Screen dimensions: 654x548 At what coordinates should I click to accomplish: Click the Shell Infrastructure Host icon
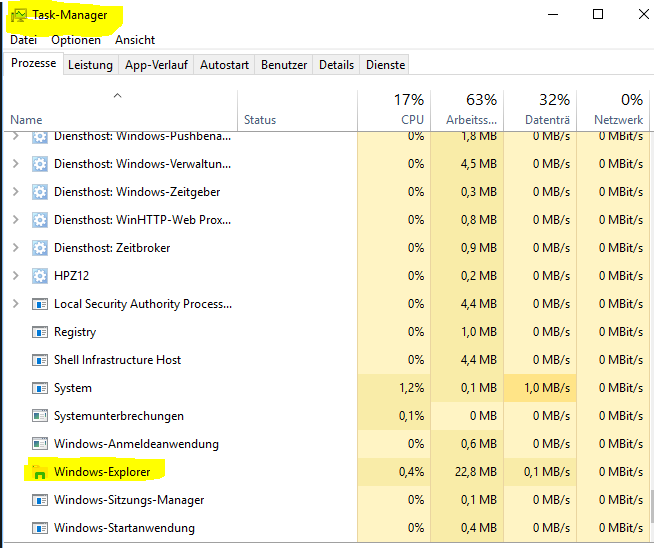tap(40, 360)
